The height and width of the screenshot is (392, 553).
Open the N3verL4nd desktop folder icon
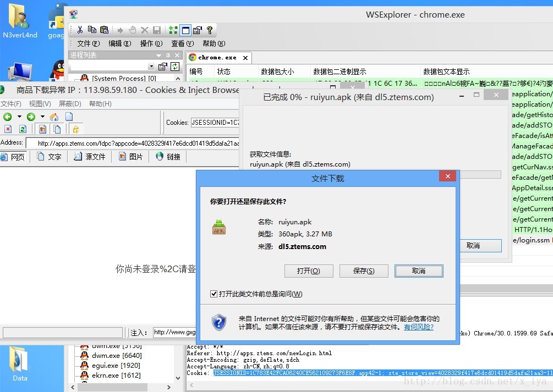tap(20, 20)
